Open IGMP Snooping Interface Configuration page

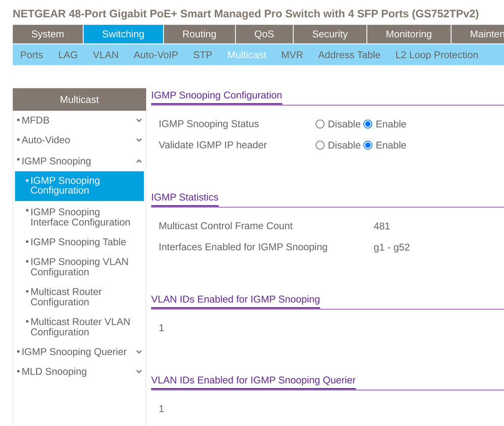coord(80,217)
